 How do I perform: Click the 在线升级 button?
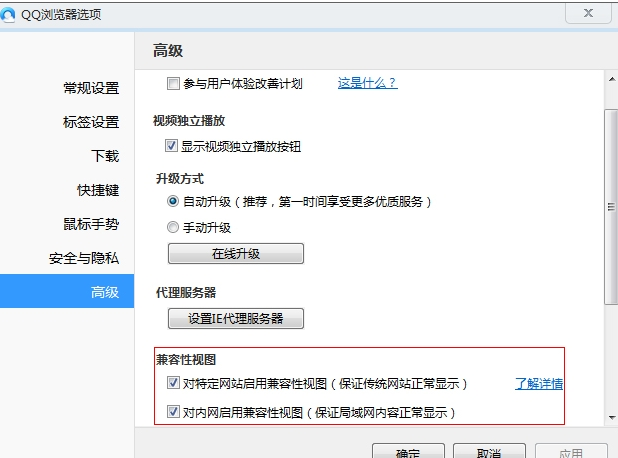(236, 253)
